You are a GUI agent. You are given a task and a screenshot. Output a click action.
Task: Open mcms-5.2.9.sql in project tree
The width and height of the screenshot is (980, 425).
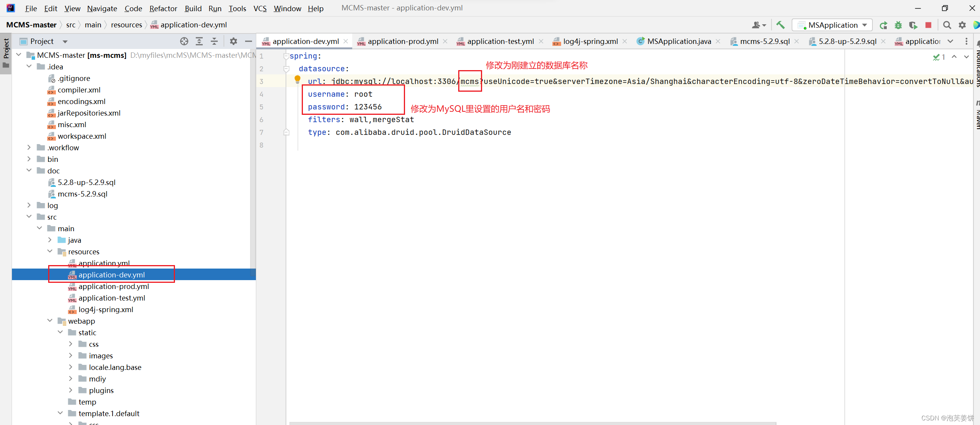82,194
